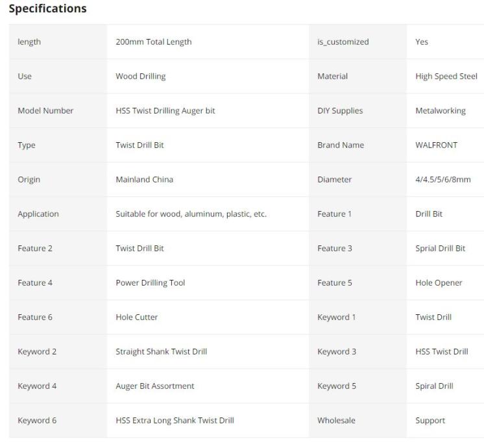Click the 'Power Drilling Tool' feature value
Screen dimensions: 484x448
150,283
